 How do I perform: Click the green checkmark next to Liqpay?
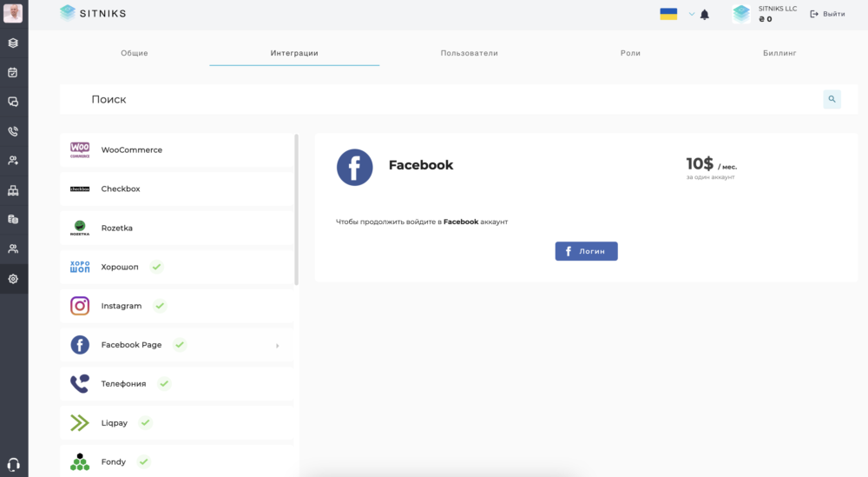145,423
